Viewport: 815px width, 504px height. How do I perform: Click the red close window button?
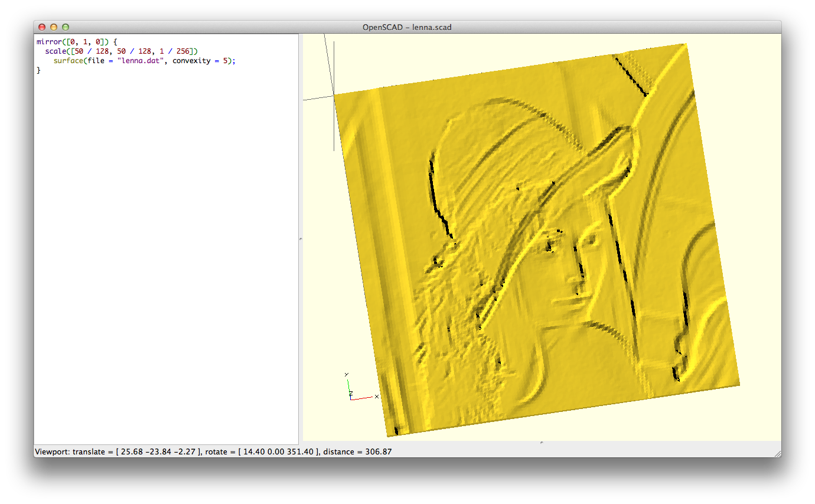pyautogui.click(x=42, y=27)
